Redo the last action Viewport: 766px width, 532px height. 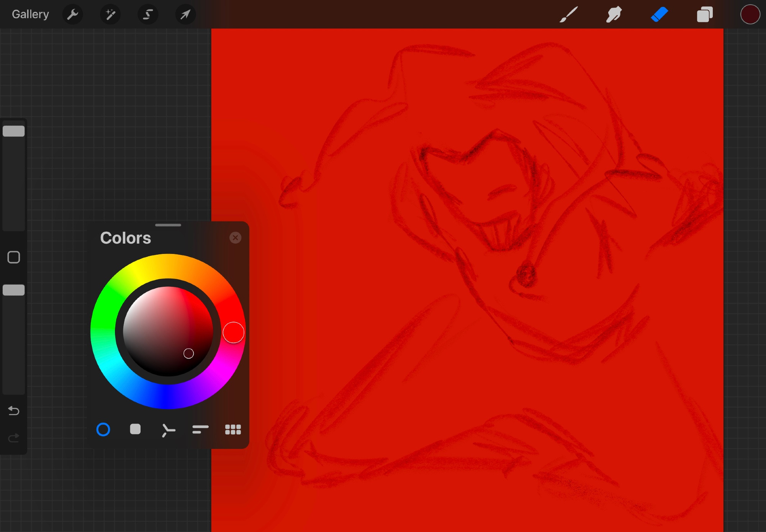[14, 438]
